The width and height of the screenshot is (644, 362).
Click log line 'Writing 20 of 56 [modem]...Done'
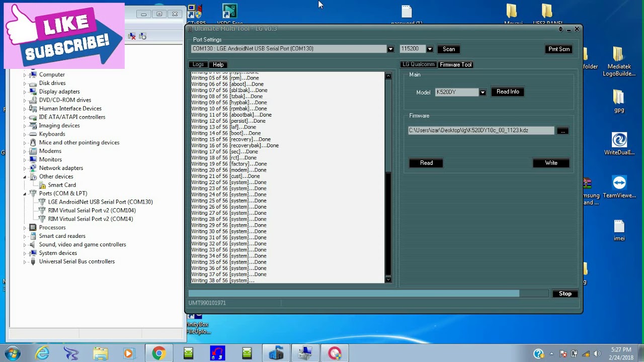click(x=229, y=170)
